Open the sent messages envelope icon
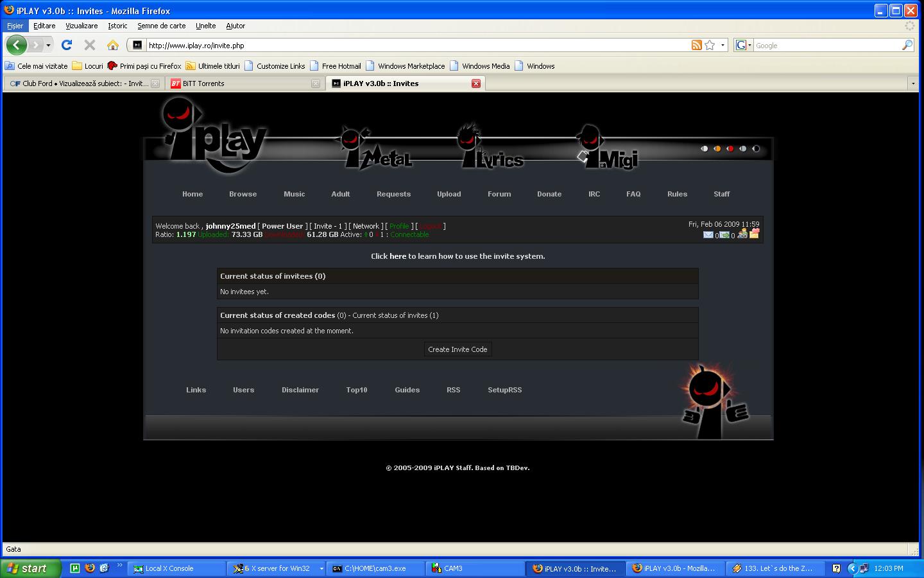 click(724, 234)
